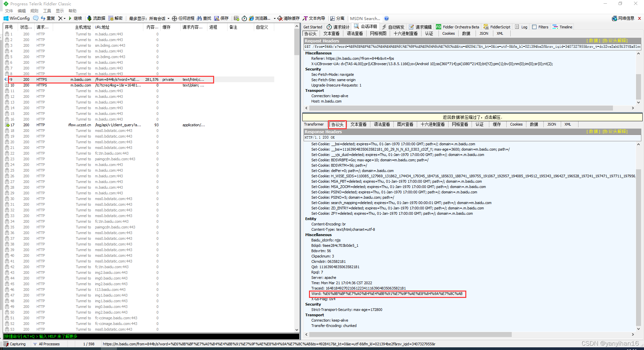Screen dimensions: 644x350
Task: Sort by the 主机地址 column header
Action: (x=72, y=27)
